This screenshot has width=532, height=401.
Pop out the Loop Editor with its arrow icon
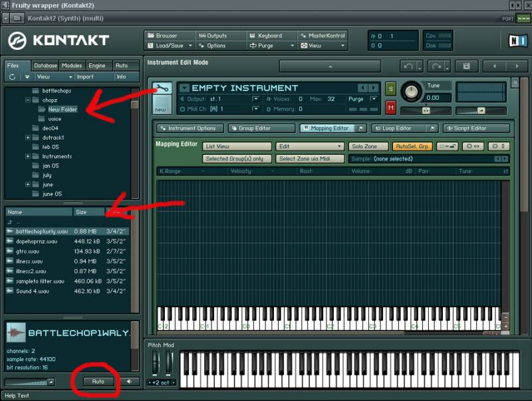432,128
